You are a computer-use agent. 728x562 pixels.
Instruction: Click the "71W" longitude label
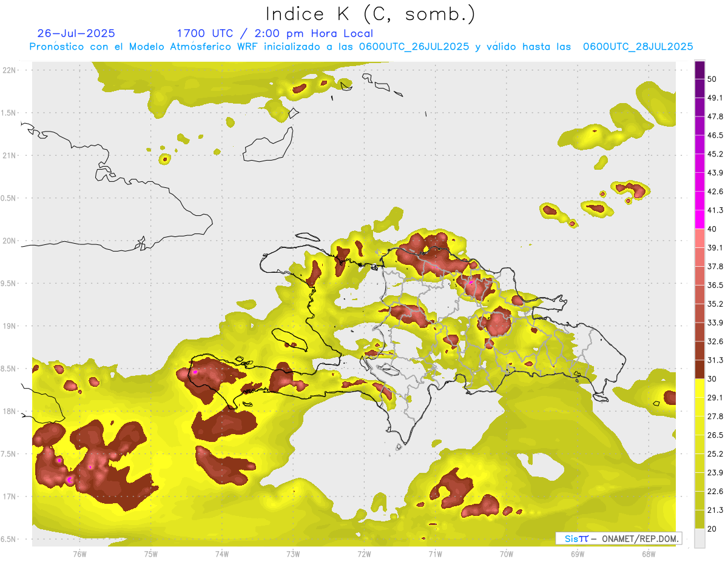click(x=435, y=554)
